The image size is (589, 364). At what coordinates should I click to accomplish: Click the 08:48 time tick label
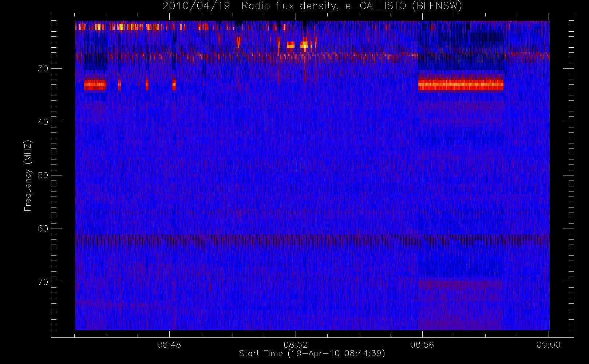coord(169,345)
